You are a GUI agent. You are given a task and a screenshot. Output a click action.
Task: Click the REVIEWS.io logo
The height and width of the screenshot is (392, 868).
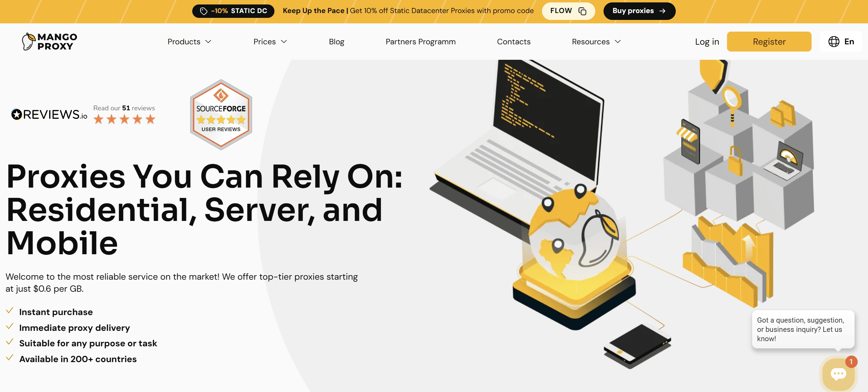click(49, 114)
